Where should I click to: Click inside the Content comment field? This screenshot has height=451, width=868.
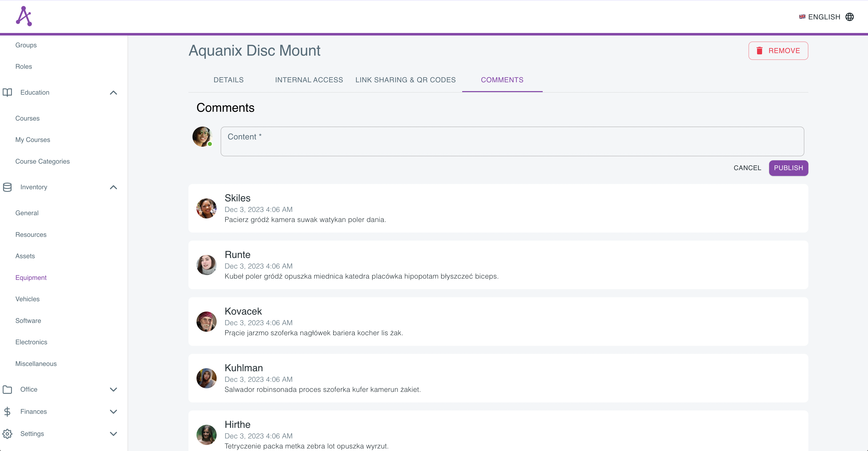[x=505, y=141]
